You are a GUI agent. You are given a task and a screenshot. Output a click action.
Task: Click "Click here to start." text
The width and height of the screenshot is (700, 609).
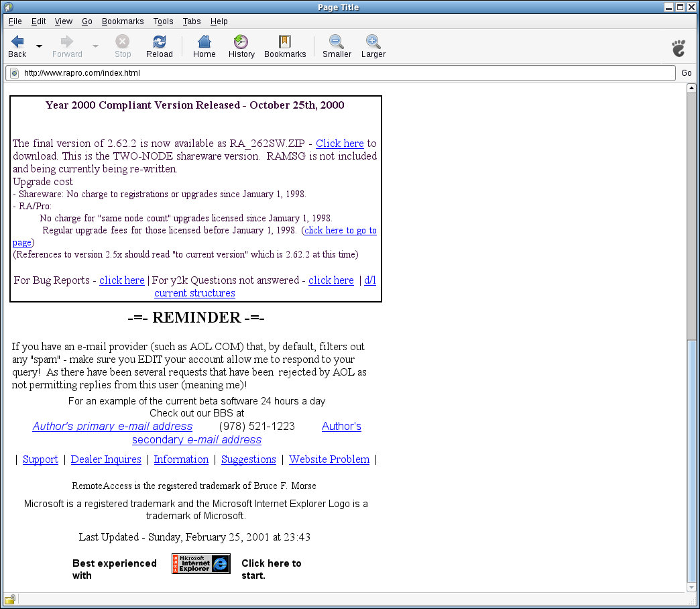point(272,569)
